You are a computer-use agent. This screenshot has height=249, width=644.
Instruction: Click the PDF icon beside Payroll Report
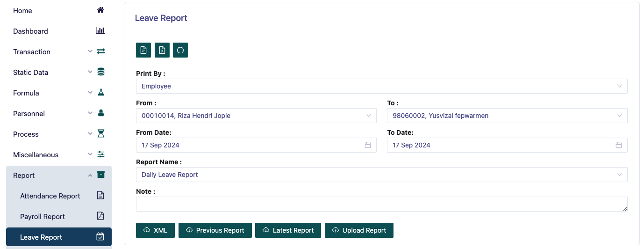[100, 216]
